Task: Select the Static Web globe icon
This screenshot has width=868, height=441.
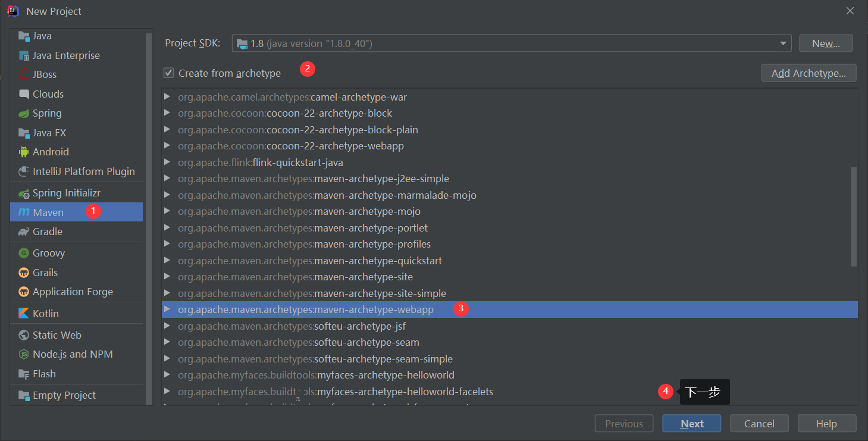Action: coord(24,335)
